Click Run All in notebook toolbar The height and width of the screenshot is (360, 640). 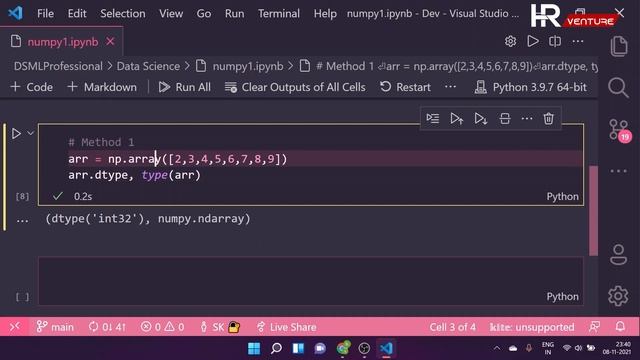pos(185,87)
